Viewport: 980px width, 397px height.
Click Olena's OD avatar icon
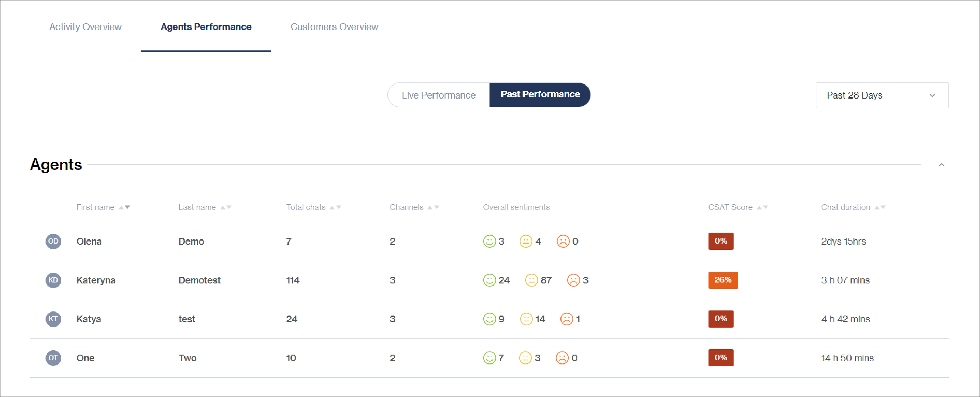click(53, 241)
